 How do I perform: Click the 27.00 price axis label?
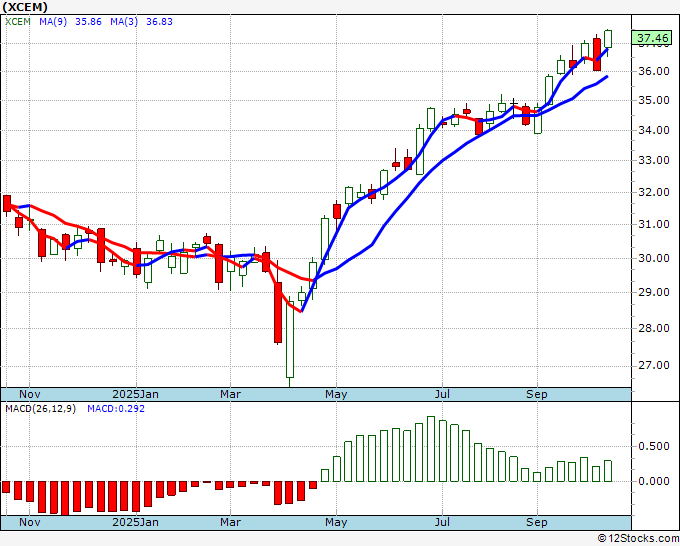pos(654,366)
